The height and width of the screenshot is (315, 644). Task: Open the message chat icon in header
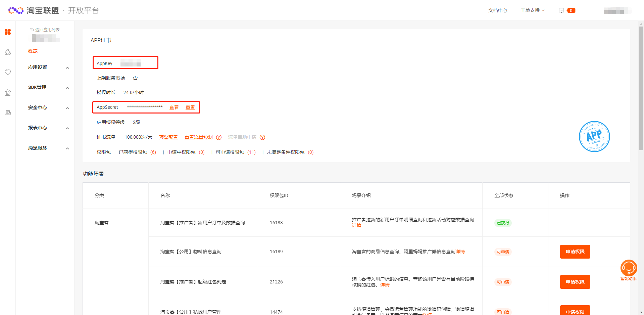click(561, 10)
